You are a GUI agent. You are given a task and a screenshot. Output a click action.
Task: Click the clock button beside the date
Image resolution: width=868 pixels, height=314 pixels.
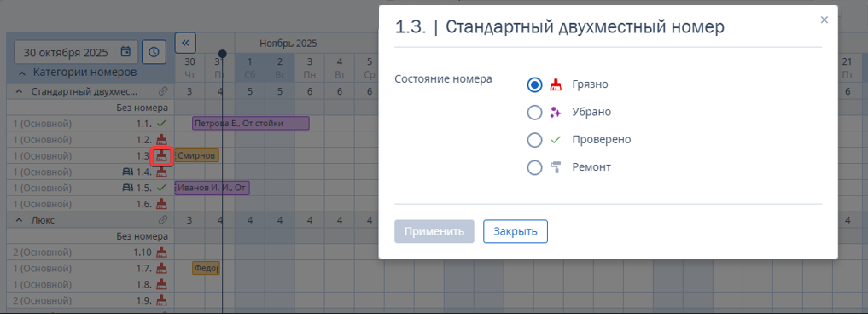point(154,52)
